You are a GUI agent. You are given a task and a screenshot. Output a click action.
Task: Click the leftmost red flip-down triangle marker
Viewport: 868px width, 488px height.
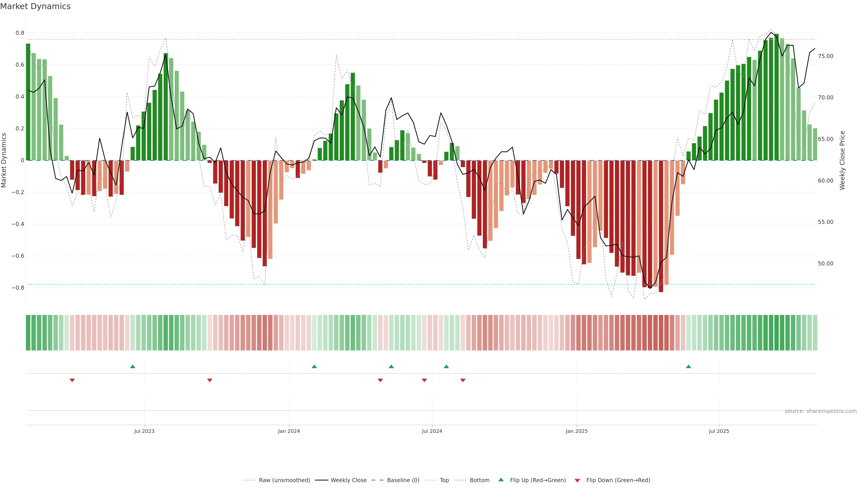(72, 380)
